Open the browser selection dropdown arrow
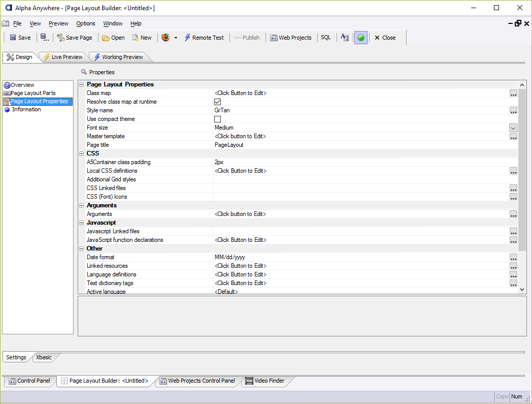This screenshot has height=404, width=532. tap(176, 38)
